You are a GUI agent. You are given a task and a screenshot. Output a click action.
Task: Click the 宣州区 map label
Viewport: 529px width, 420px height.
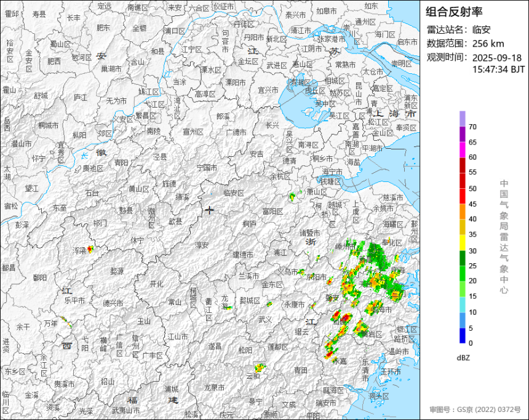tap(193, 132)
